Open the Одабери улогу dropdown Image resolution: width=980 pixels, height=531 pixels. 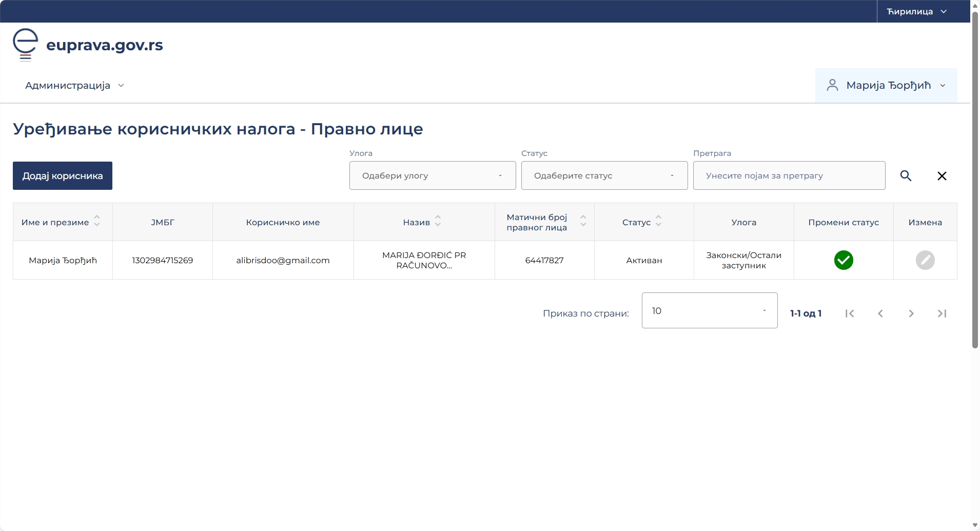432,175
